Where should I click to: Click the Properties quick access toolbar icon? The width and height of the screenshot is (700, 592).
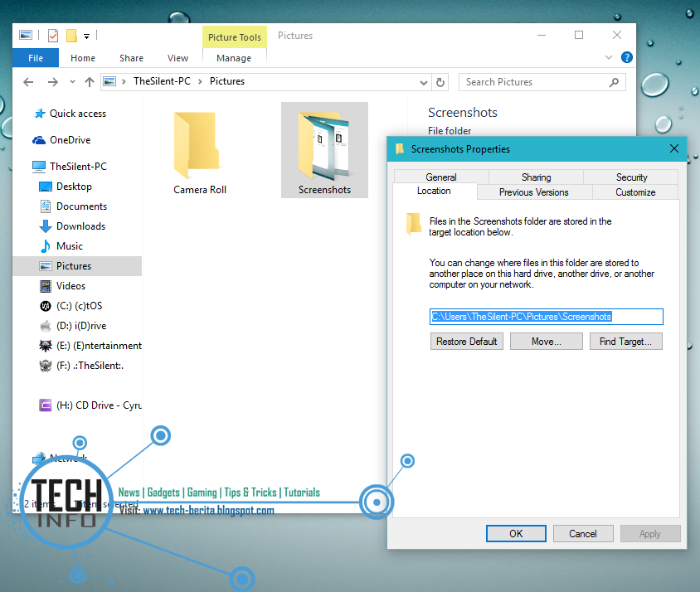coord(53,36)
